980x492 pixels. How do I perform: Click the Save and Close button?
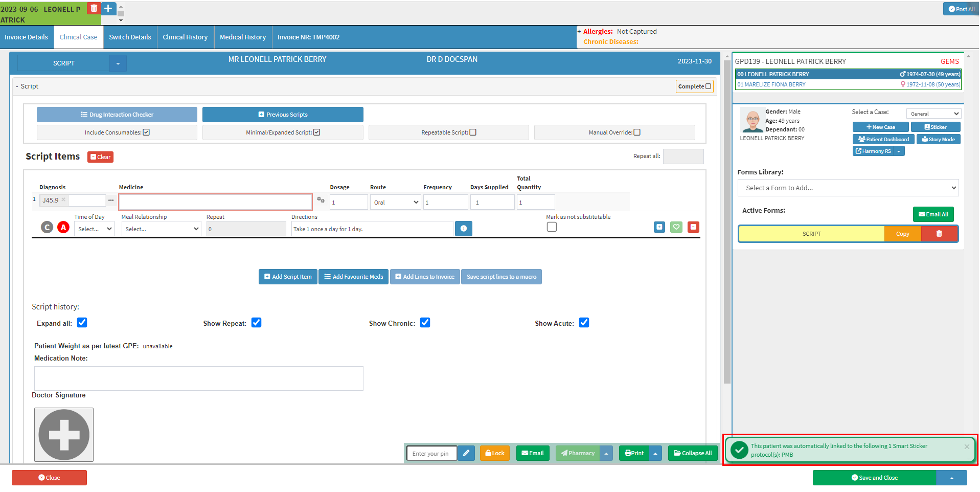(874, 478)
